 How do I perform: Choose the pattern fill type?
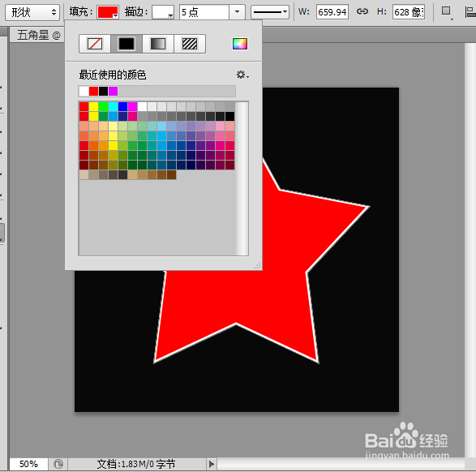(x=190, y=44)
